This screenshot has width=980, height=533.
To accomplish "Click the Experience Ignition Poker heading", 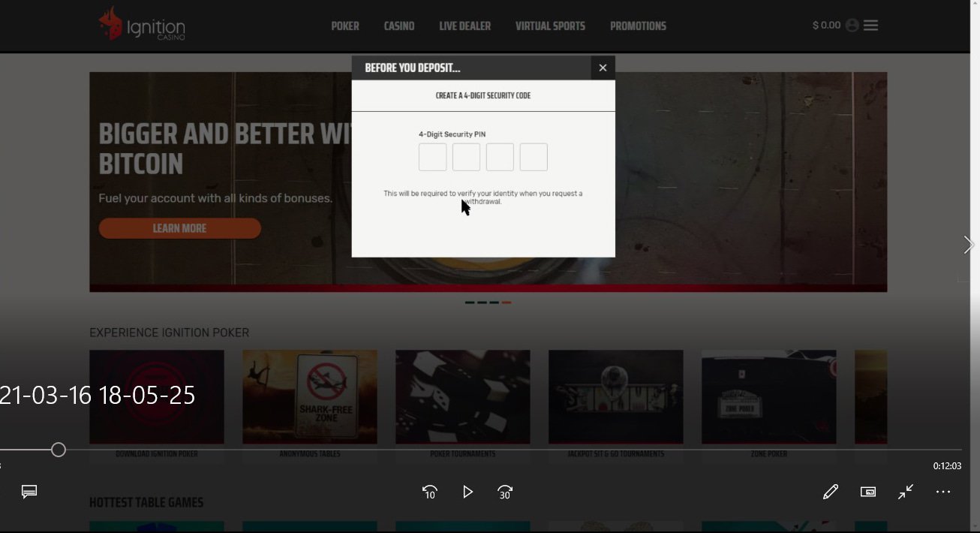I will [169, 333].
